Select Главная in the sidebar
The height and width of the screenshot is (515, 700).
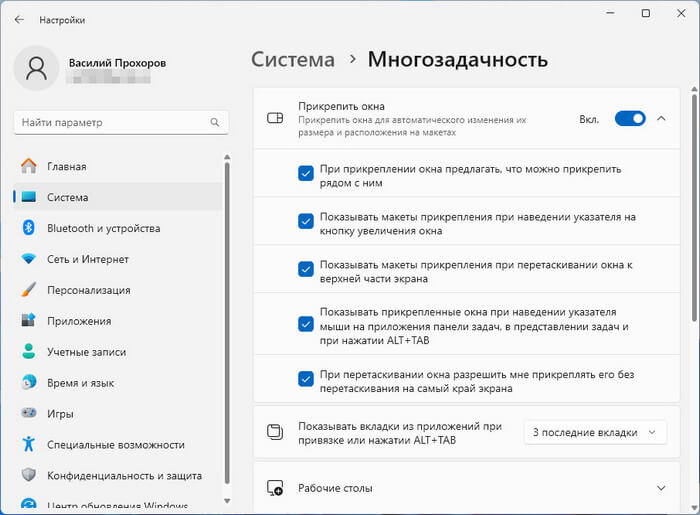click(66, 166)
